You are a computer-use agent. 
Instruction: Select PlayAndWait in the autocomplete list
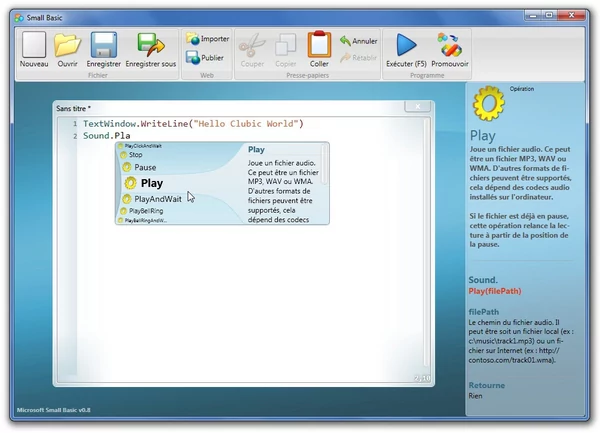point(152,199)
